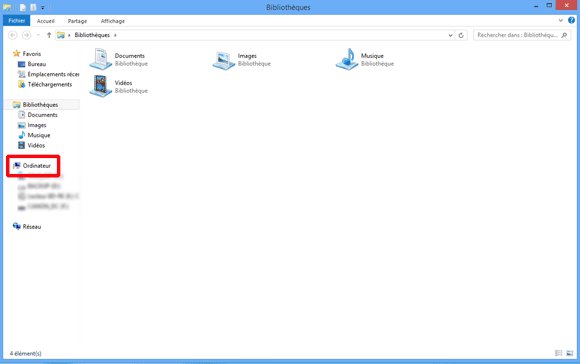Switch to the Partage tab
Viewport: 580px width, 364px height.
pyautogui.click(x=77, y=21)
